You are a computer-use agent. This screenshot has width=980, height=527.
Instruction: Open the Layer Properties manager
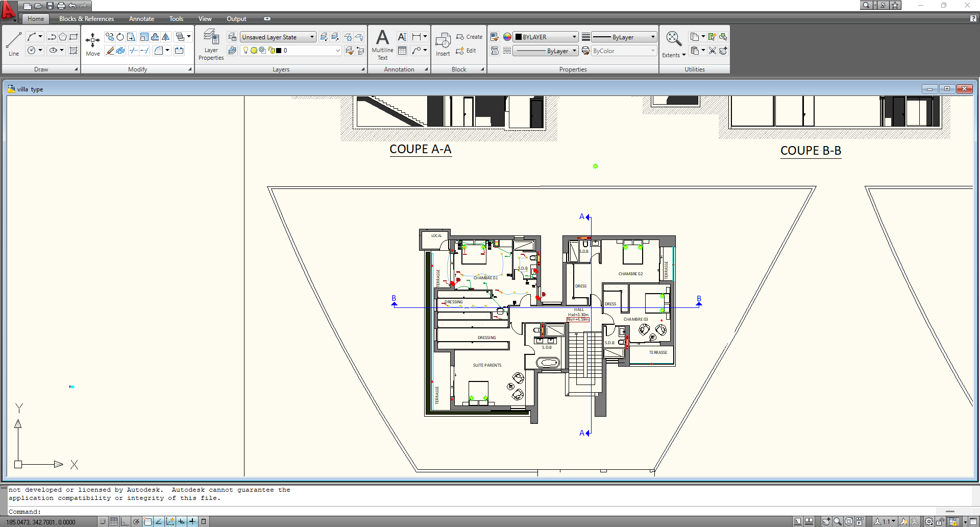point(211,44)
